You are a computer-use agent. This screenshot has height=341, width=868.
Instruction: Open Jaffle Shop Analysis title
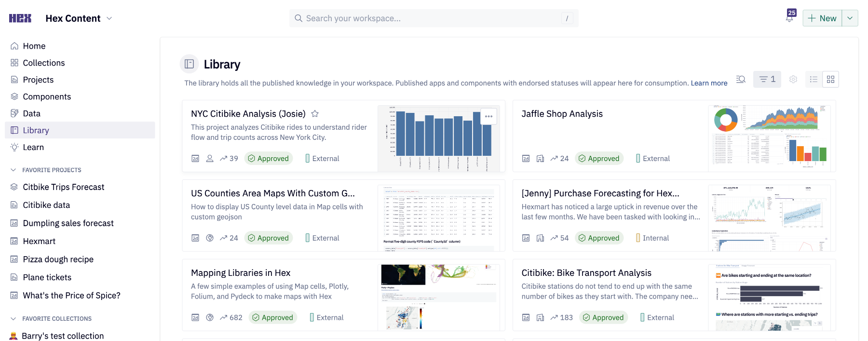562,114
